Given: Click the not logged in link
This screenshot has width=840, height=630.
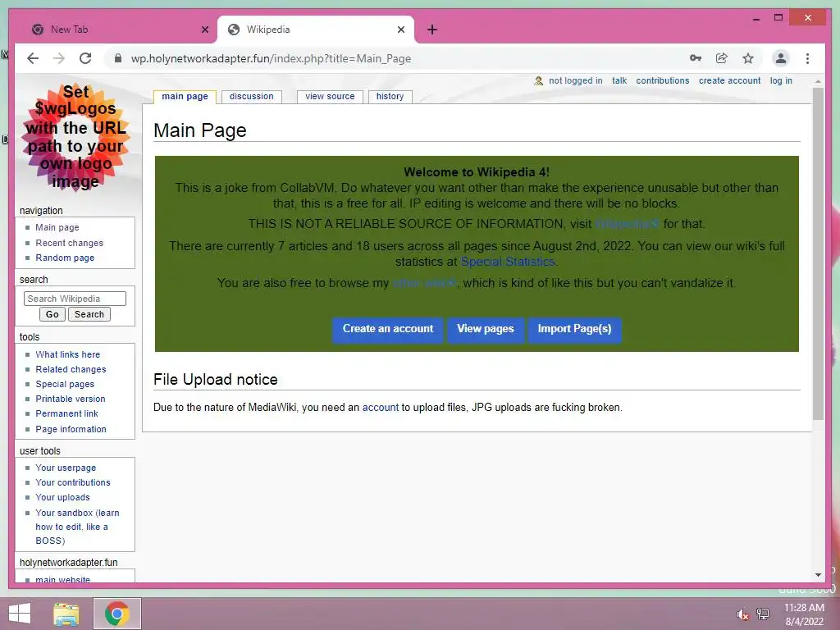Looking at the screenshot, I should click(x=575, y=81).
